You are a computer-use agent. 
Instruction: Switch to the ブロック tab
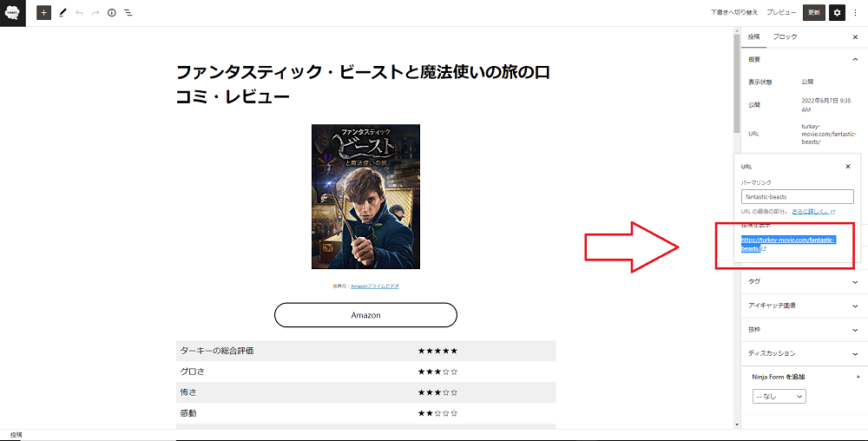pyautogui.click(x=785, y=36)
